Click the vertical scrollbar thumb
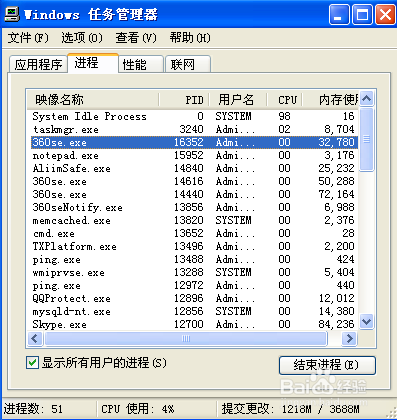 (x=367, y=139)
